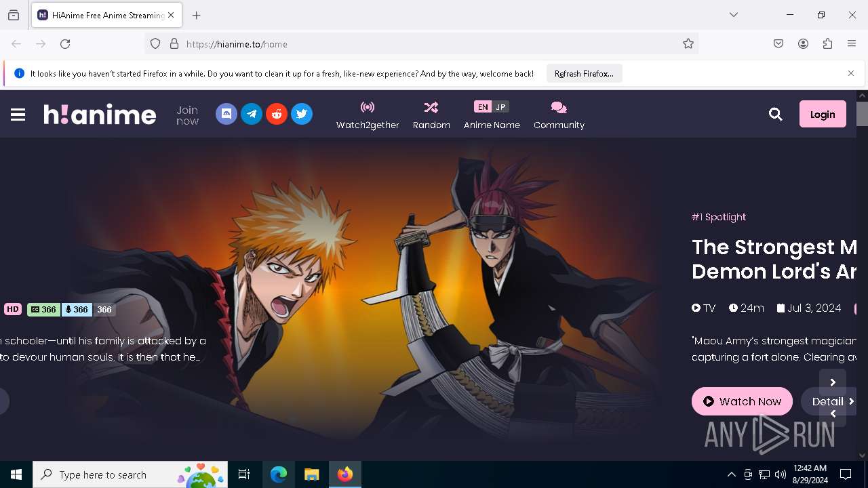The height and width of the screenshot is (488, 868).
Task: Open Windows Start menu
Action: 16,474
